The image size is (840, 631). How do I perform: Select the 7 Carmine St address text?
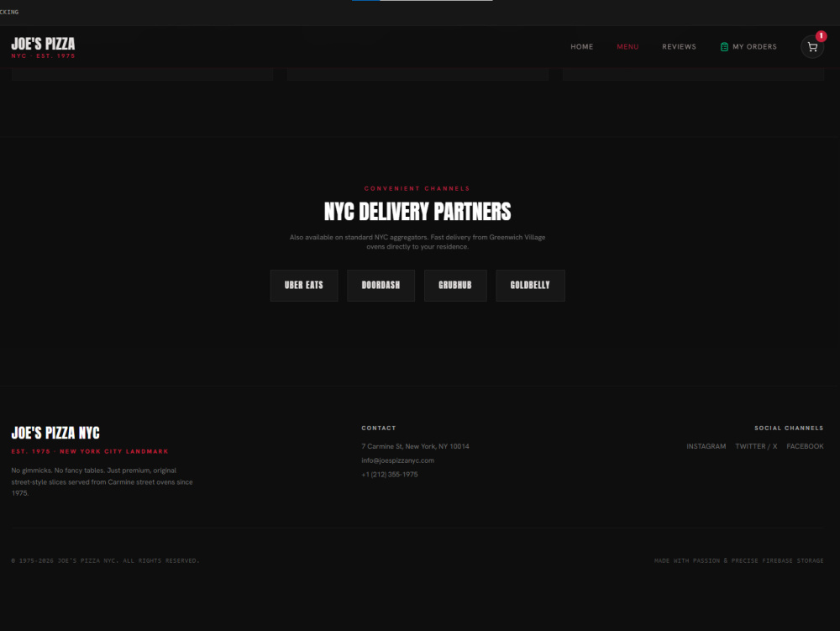[x=415, y=446]
